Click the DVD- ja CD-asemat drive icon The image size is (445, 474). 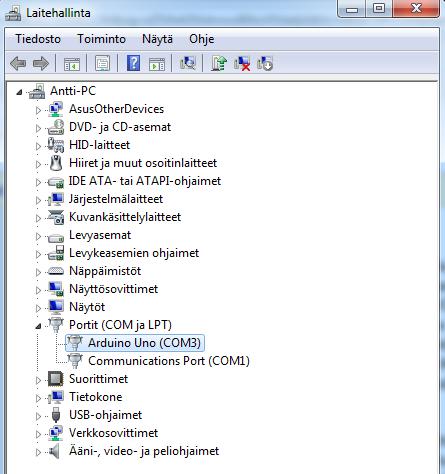pos(56,127)
